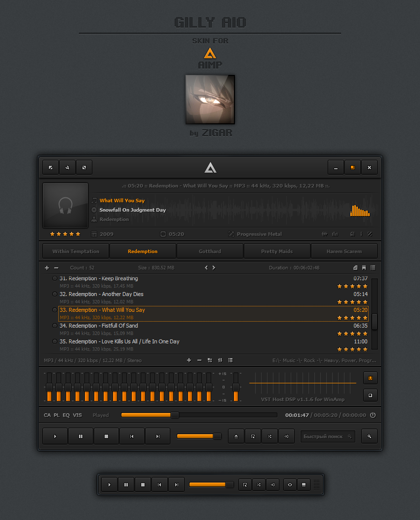Viewport: 420px width, 520px height.
Task: Click Next track in the main player controls
Action: (157, 437)
